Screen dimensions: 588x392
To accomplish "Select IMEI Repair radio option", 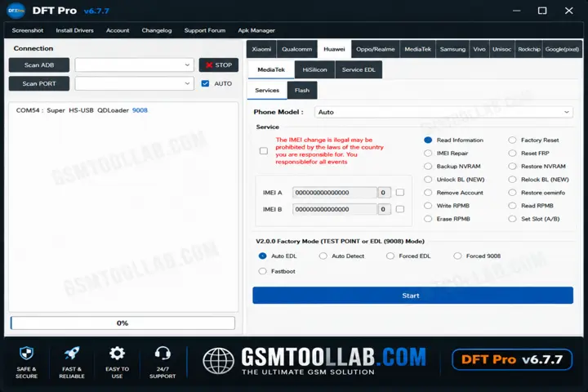I will click(x=428, y=153).
